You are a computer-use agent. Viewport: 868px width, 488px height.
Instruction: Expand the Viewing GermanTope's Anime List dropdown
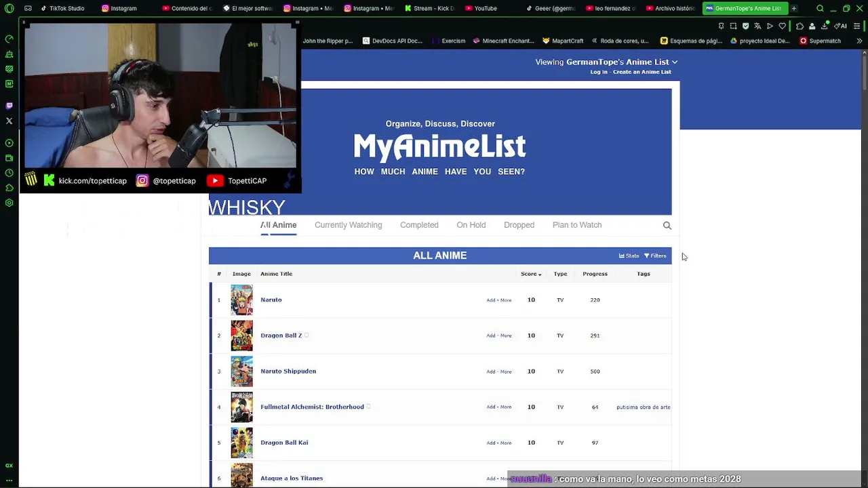[606, 62]
